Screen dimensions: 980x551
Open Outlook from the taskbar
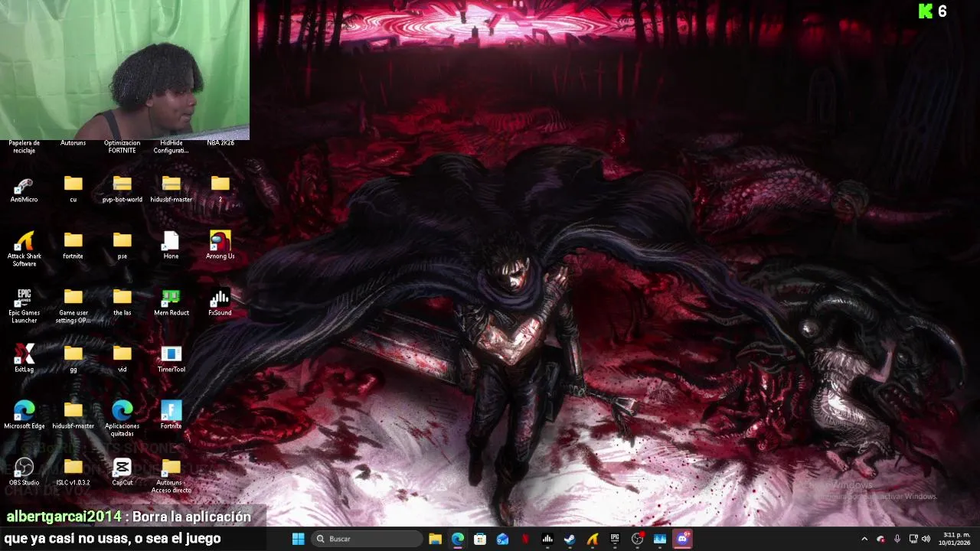[x=502, y=539]
